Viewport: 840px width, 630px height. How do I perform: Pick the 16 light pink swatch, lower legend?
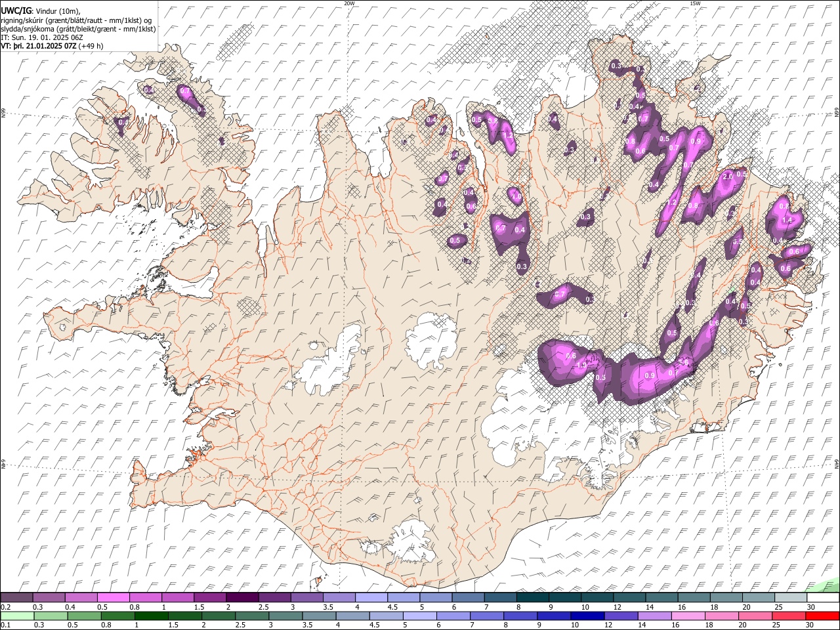[688, 616]
